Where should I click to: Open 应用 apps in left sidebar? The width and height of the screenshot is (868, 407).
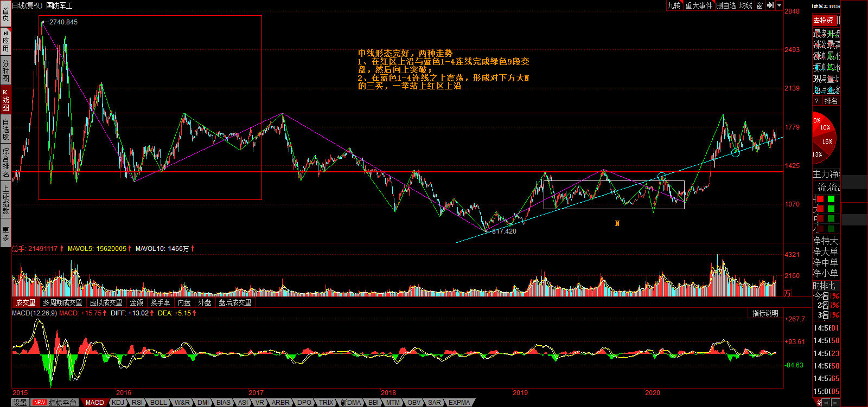click(5, 41)
